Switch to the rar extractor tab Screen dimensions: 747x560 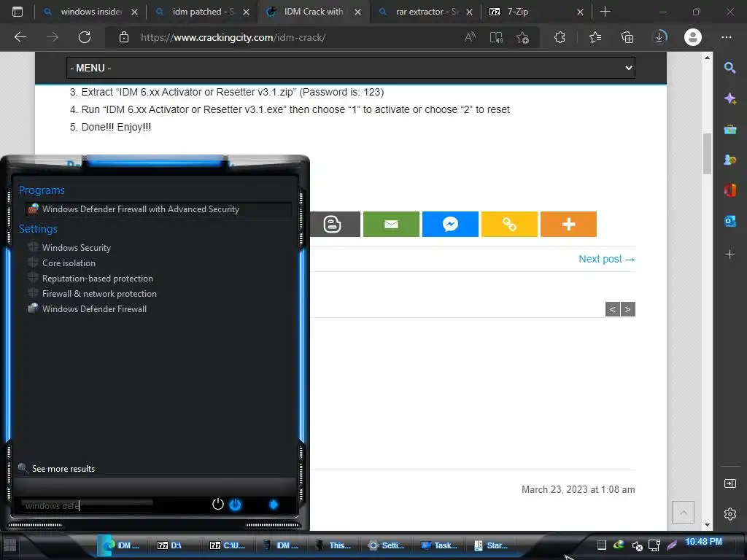(427, 12)
